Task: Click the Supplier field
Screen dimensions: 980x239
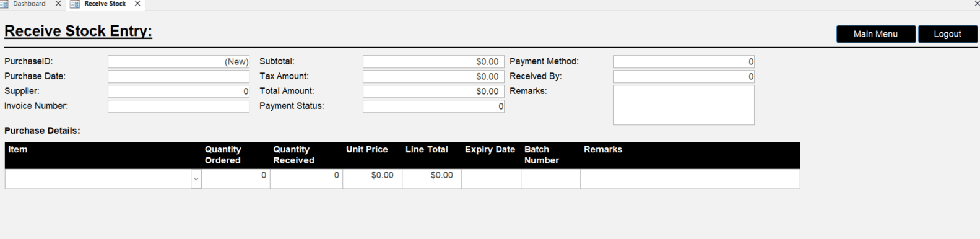Action: tap(178, 92)
